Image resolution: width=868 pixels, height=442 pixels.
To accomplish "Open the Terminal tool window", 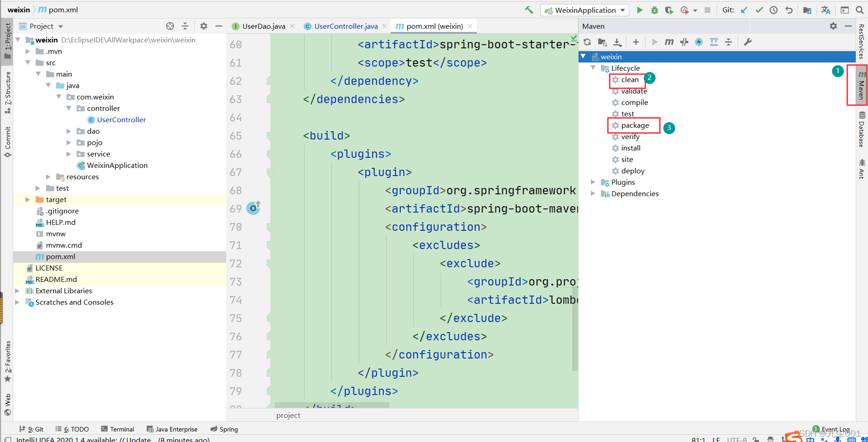I will [118, 429].
